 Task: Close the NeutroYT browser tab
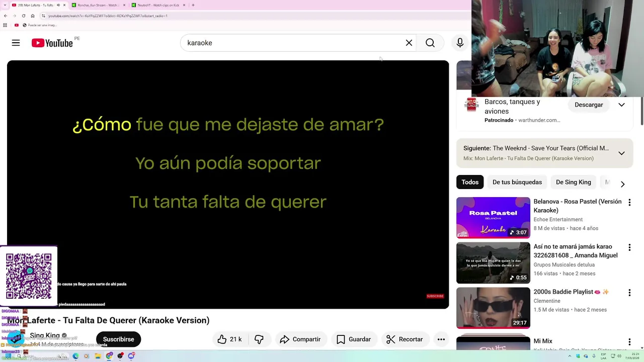coord(184,5)
